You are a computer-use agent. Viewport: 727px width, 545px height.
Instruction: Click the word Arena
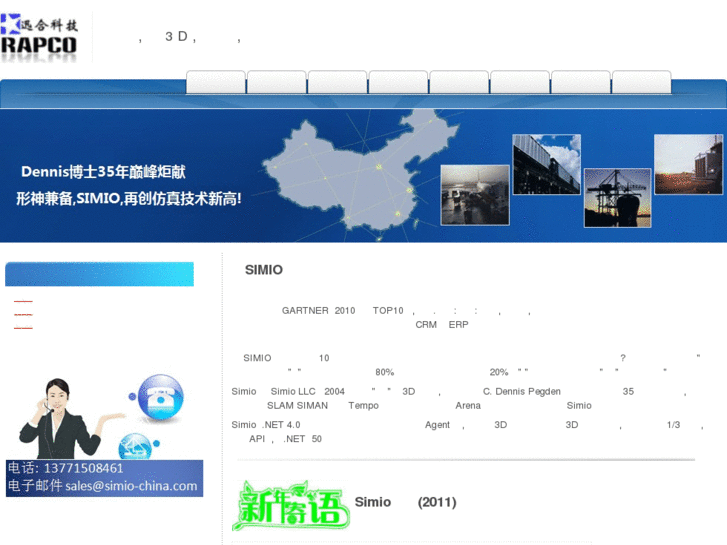pyautogui.click(x=468, y=405)
